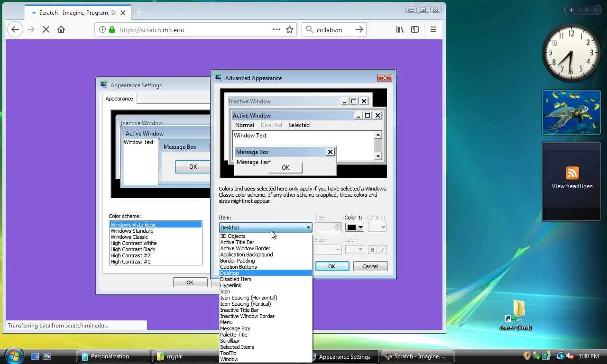Viewport: 607px width, 364px height.
Task: Choose Scrollbar from Item list
Action: (266, 341)
